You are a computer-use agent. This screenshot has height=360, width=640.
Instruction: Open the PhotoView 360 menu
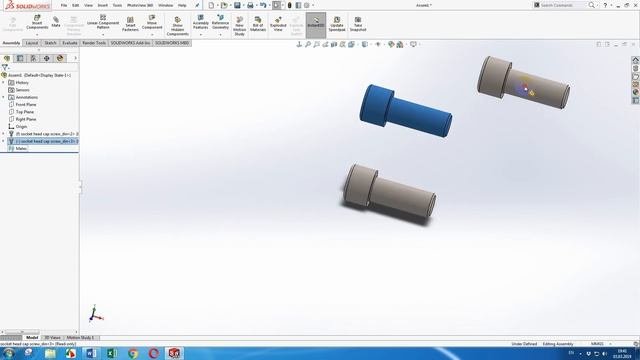click(140, 5)
